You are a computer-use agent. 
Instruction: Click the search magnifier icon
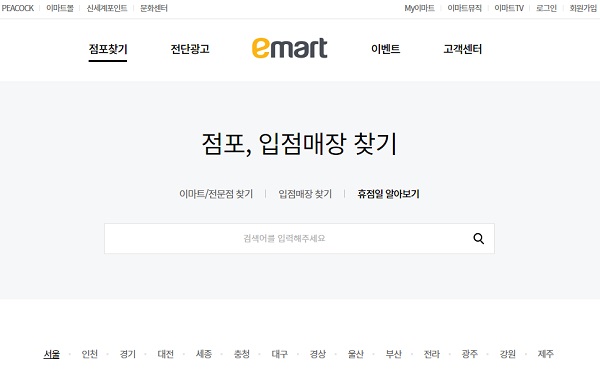pyautogui.click(x=478, y=238)
